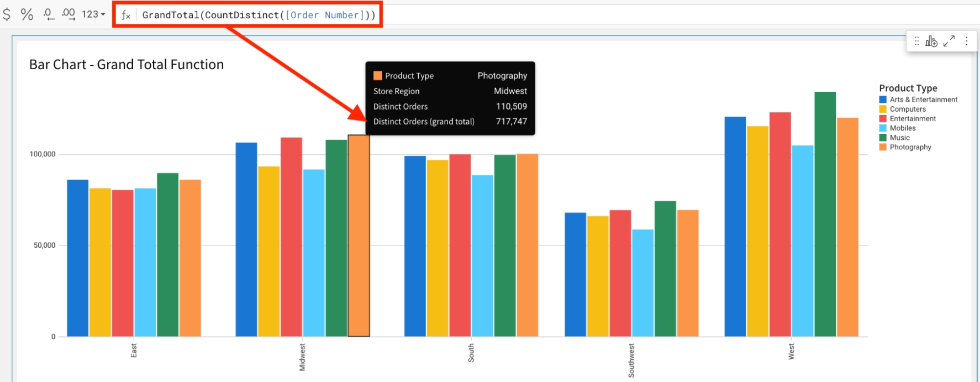The width and height of the screenshot is (980, 382).
Task: Select the chart title text
Action: click(127, 65)
